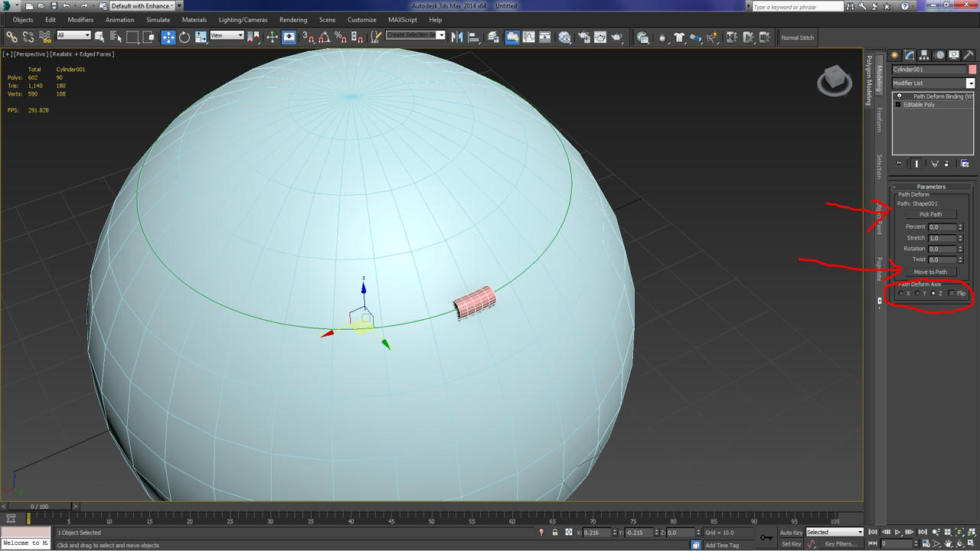Open the Animation menu
The height and width of the screenshot is (551, 980).
click(x=119, y=20)
